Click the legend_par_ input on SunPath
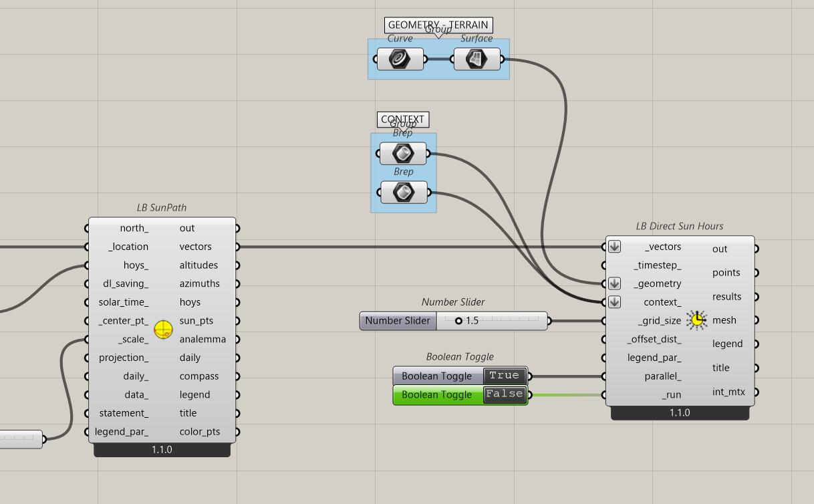814x504 pixels. click(122, 432)
